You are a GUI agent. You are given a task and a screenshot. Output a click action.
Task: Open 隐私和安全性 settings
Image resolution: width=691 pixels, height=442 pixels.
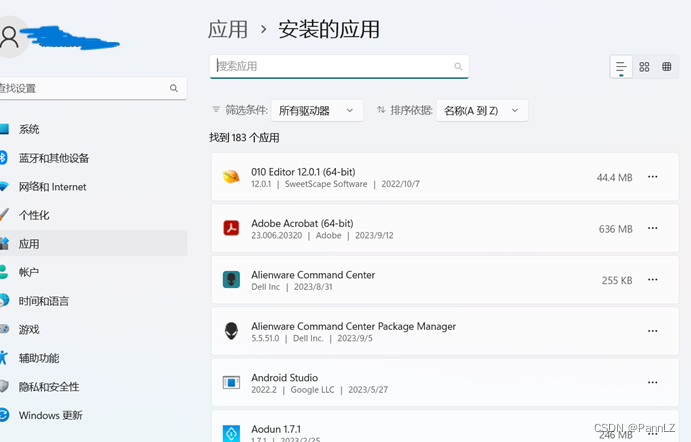pos(93,386)
